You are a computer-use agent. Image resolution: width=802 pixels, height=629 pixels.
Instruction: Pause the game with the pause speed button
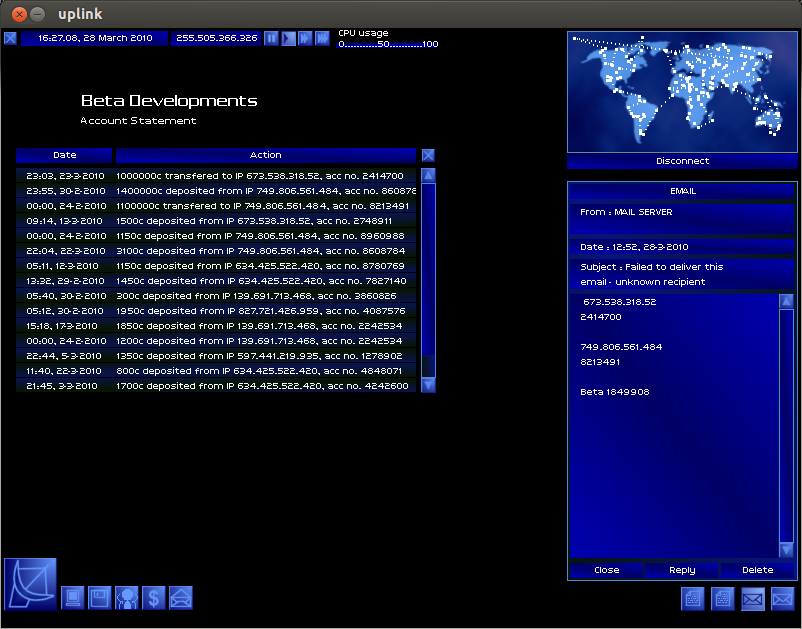[271, 38]
